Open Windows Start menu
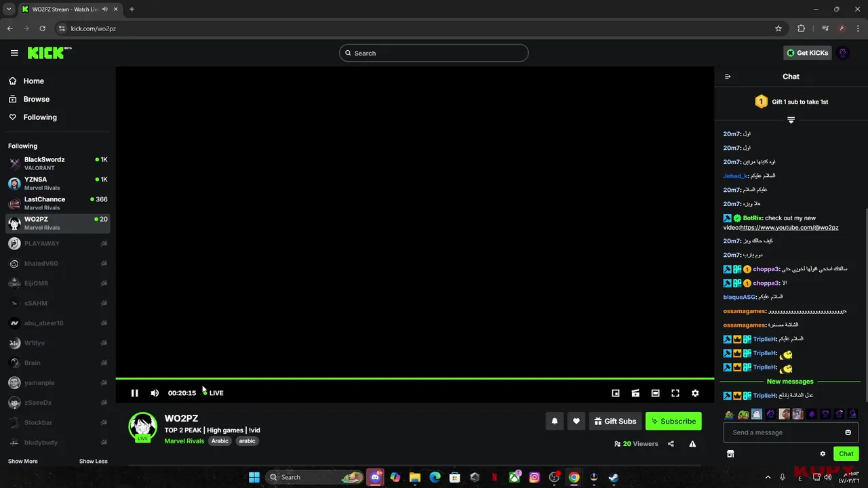The height and width of the screenshot is (488, 868). coord(254,477)
